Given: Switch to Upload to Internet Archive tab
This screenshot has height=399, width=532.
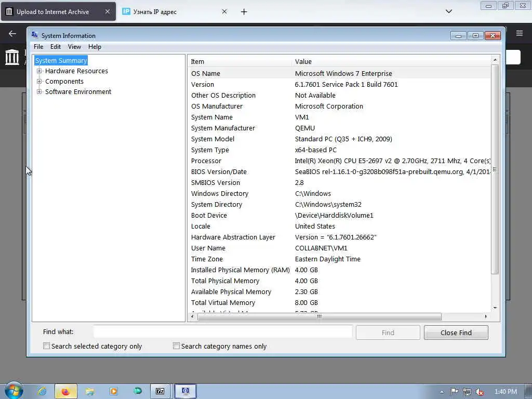Looking at the screenshot, I should click(x=58, y=11).
